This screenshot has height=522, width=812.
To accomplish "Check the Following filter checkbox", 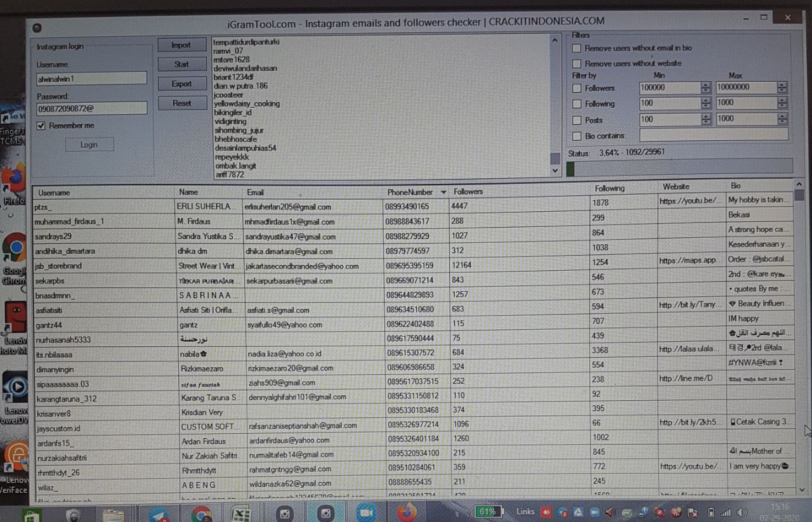I will [577, 104].
